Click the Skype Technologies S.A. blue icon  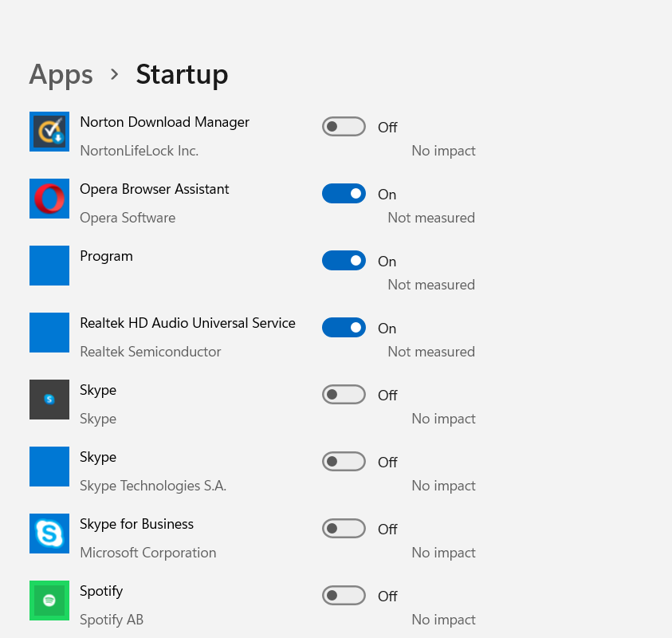(49, 467)
